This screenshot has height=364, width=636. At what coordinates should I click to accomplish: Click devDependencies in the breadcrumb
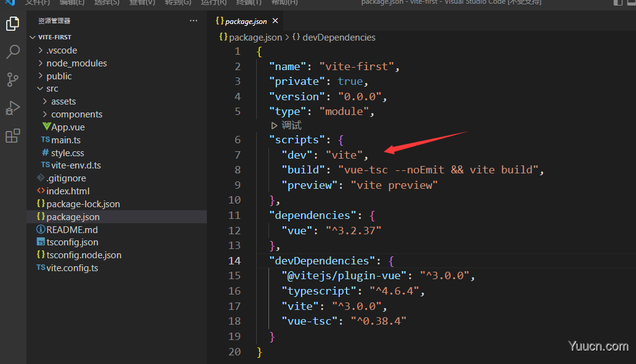click(x=339, y=38)
